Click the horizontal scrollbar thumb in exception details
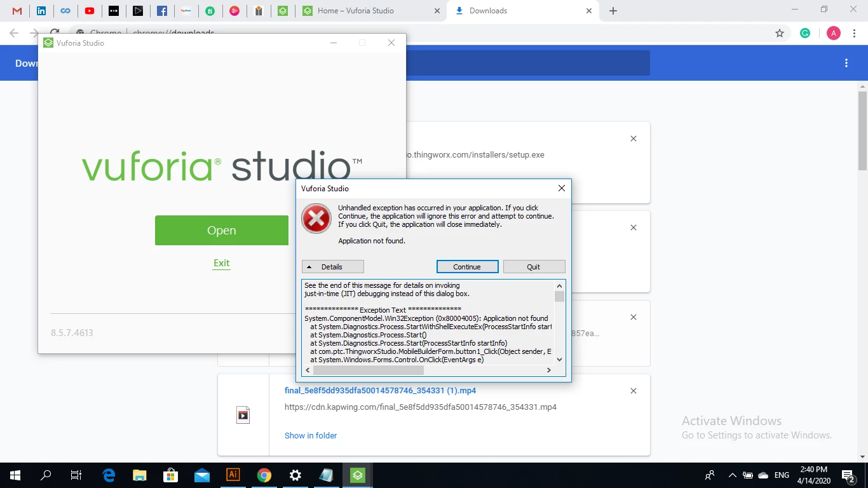Screen dimensions: 868x488 [x=369, y=370]
